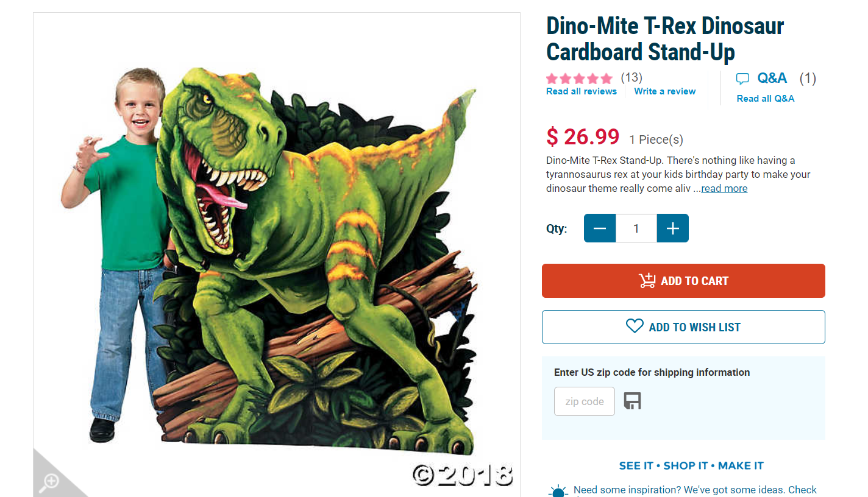868x497 pixels.
Task: Focus the quantity number field
Action: click(636, 228)
